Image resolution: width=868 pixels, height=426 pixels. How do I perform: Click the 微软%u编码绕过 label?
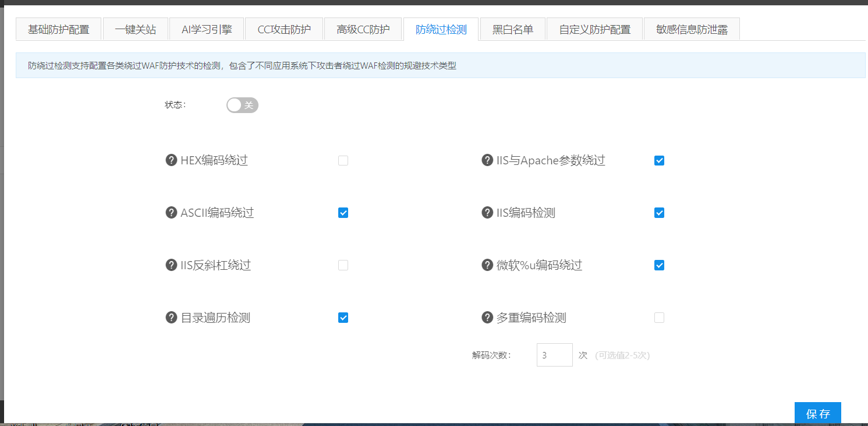pos(539,265)
